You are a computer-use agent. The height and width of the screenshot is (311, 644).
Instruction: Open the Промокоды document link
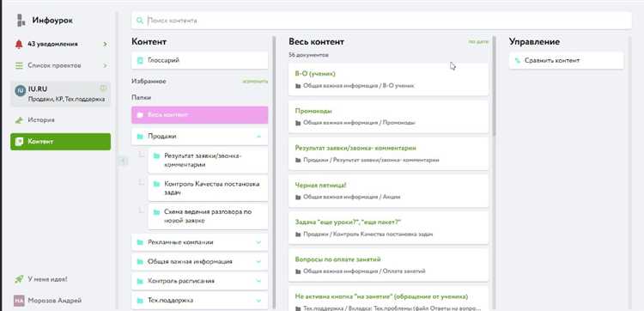click(x=313, y=111)
